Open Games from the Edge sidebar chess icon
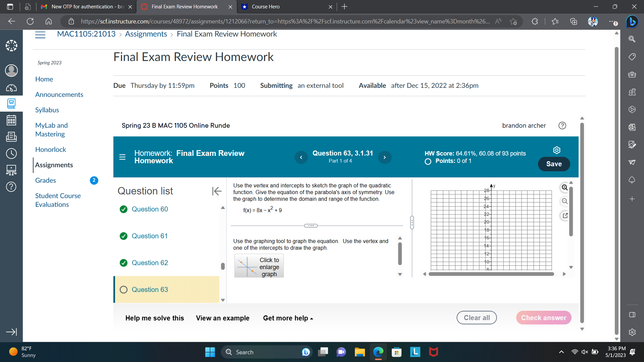The image size is (644, 362). pos(632,92)
